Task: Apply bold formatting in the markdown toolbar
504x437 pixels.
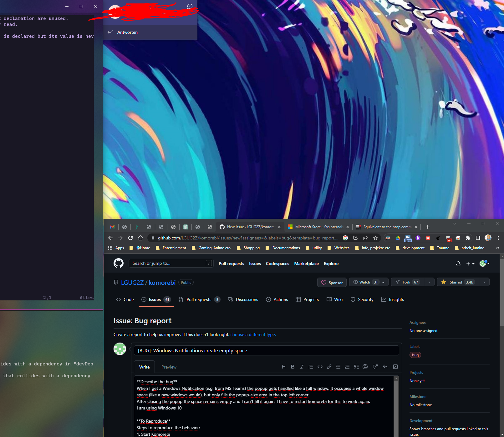Action: pyautogui.click(x=293, y=367)
